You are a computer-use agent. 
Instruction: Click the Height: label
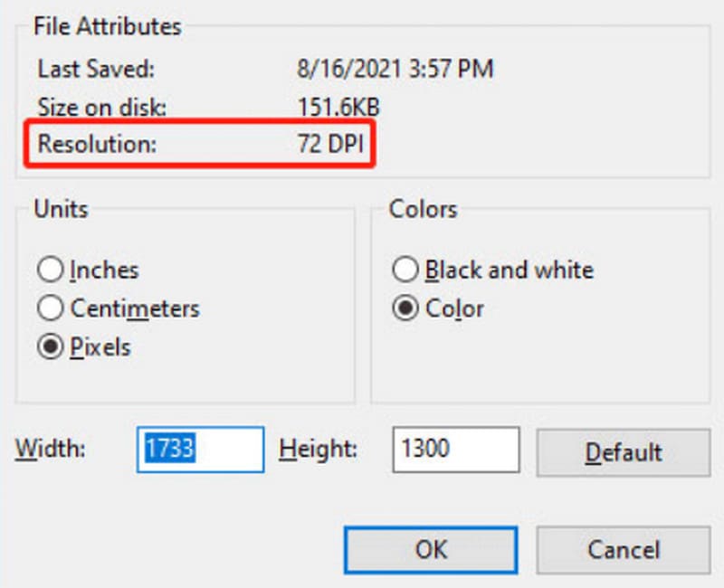[x=319, y=449]
